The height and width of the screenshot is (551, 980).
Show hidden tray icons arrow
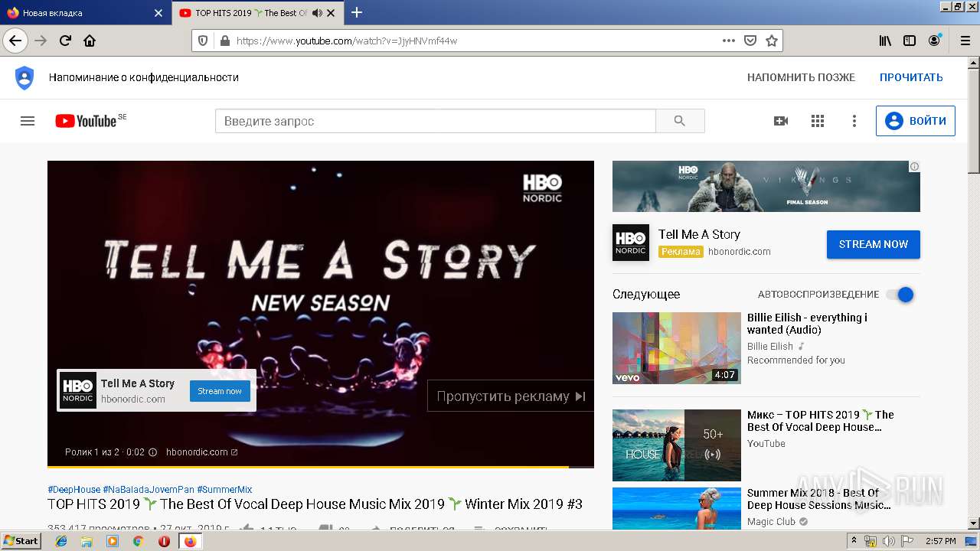pos(854,541)
